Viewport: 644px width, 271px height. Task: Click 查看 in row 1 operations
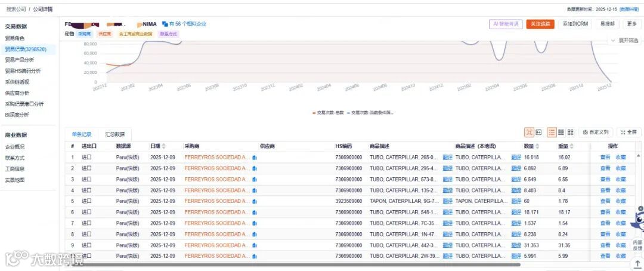(x=605, y=158)
